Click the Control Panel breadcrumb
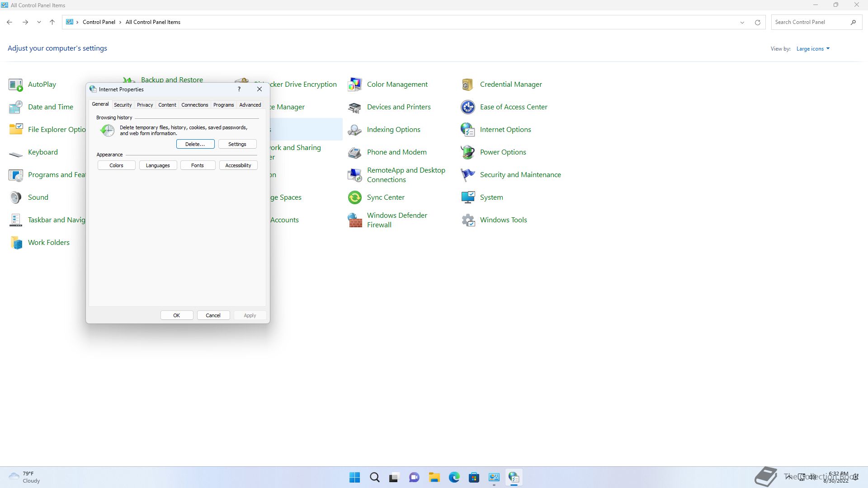The image size is (868, 488). pos(99,22)
